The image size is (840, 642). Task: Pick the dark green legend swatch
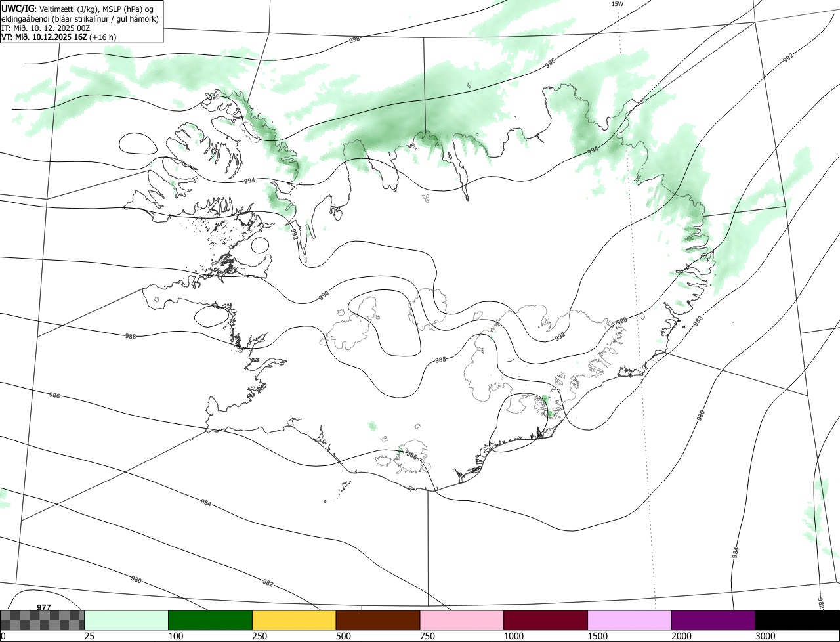tap(211, 620)
